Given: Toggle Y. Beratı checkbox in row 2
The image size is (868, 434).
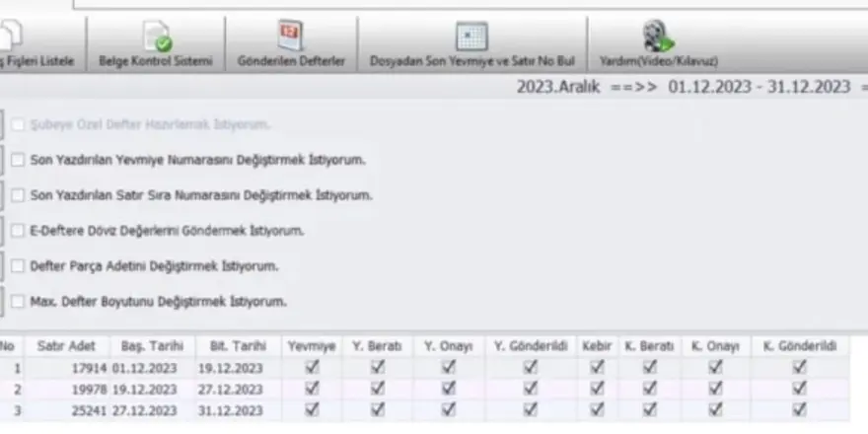Looking at the screenshot, I should pos(378,389).
